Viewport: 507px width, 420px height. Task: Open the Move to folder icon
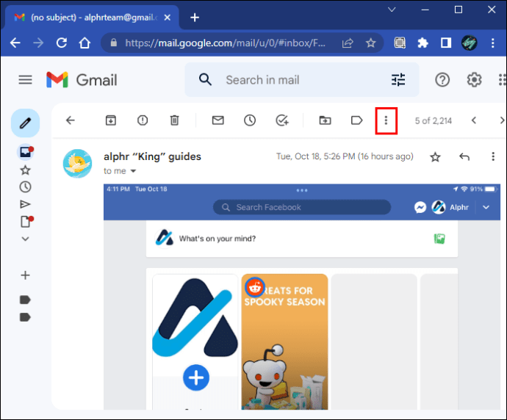click(325, 120)
